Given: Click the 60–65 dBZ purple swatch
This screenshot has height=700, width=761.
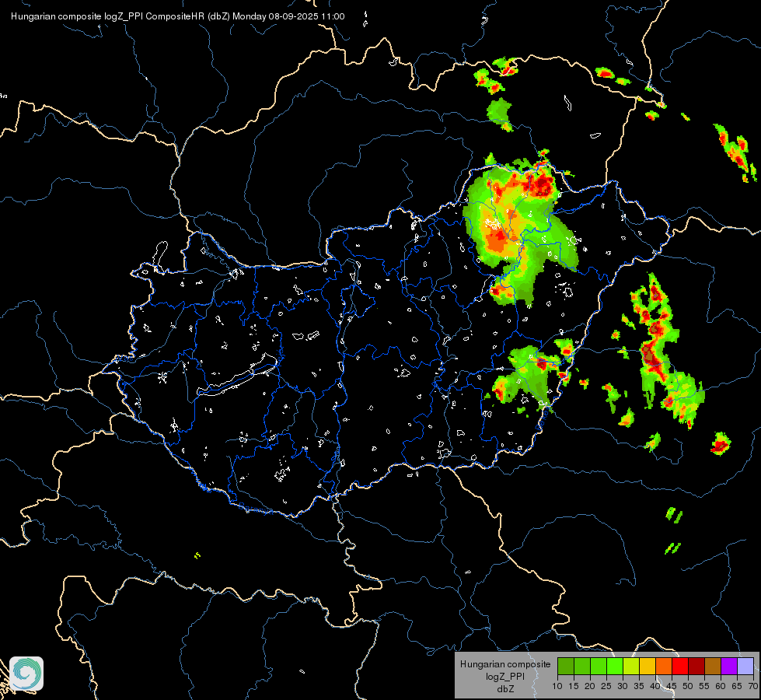Looking at the screenshot, I should point(729,666).
